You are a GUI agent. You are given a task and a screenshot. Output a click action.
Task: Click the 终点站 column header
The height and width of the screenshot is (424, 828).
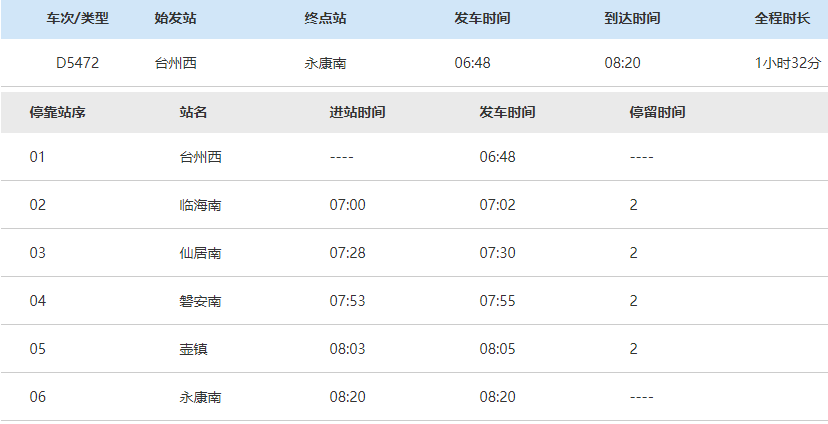[326, 19]
